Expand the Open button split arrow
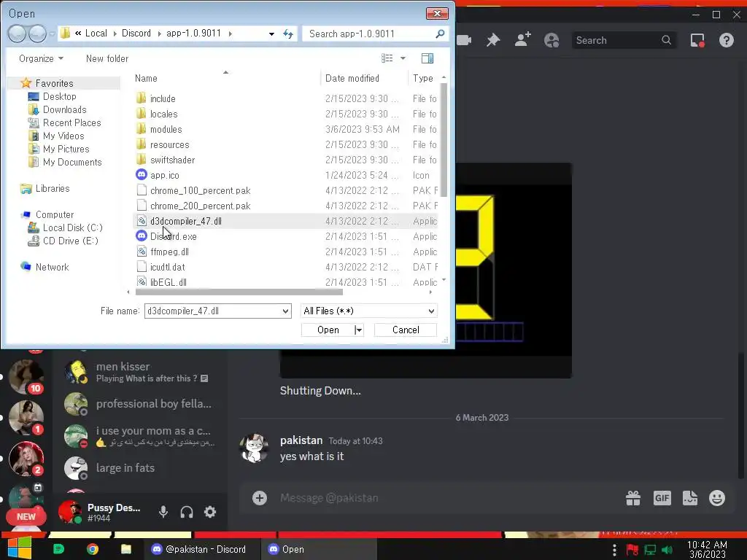 [x=359, y=330]
